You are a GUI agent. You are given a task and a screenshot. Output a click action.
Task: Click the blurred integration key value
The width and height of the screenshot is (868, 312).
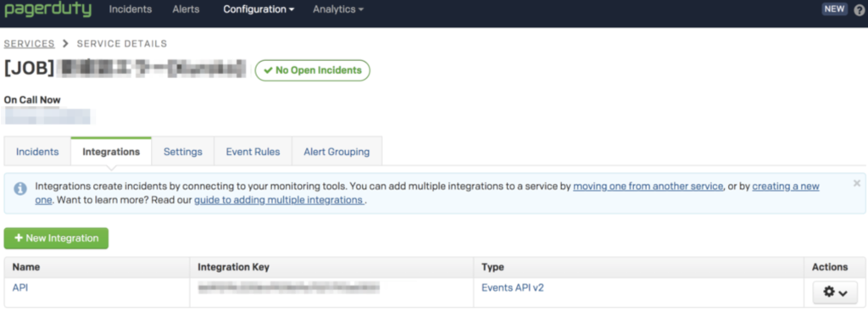coord(288,287)
